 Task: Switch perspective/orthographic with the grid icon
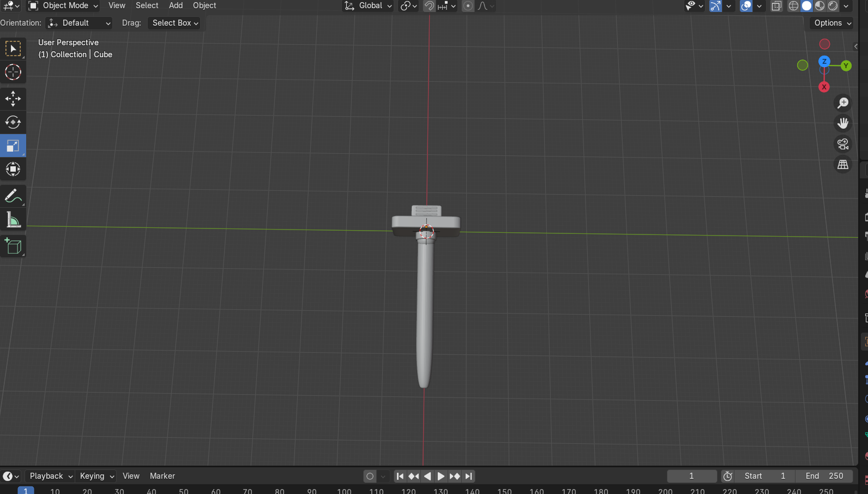843,164
